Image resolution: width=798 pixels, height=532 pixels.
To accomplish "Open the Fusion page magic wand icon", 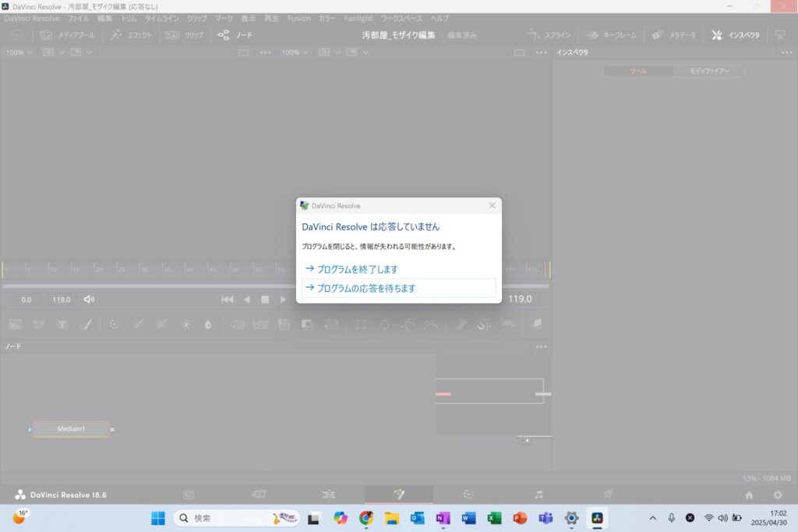I will click(x=399, y=495).
